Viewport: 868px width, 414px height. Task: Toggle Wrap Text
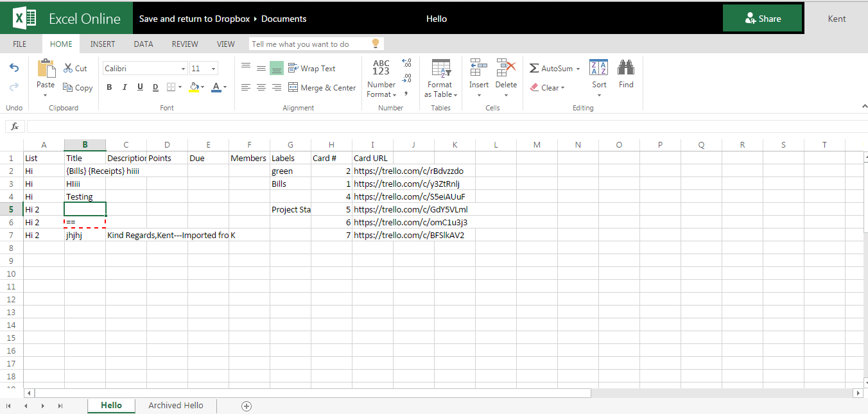click(x=312, y=68)
